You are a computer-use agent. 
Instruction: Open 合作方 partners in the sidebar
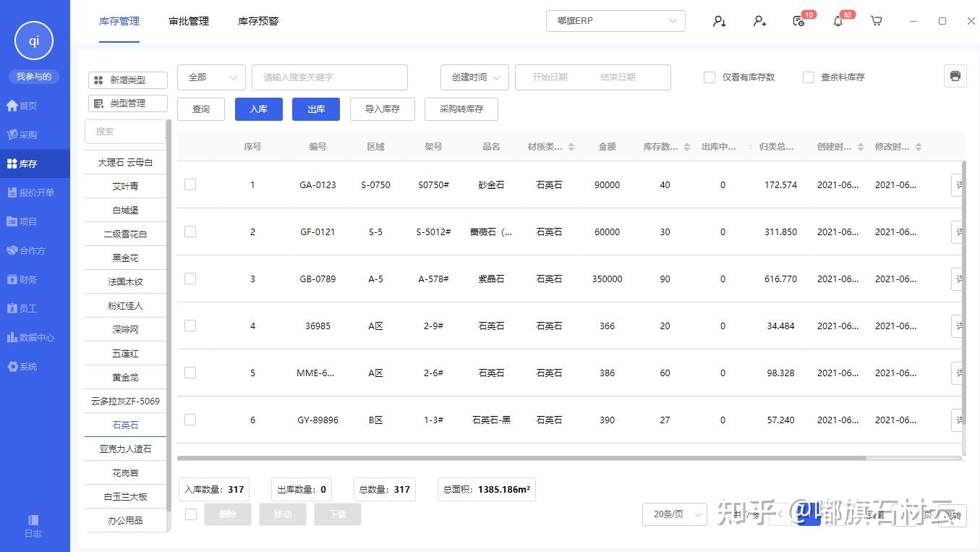click(26, 250)
